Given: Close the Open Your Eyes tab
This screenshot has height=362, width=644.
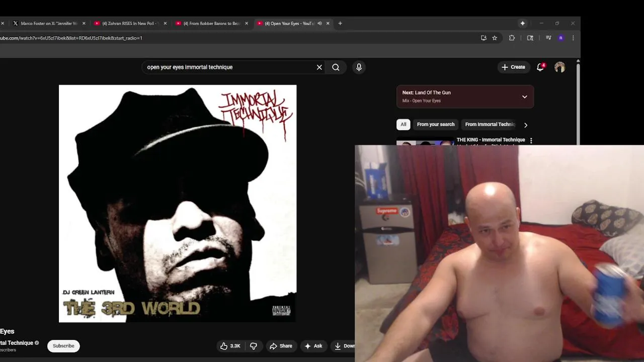Looking at the screenshot, I should point(328,23).
